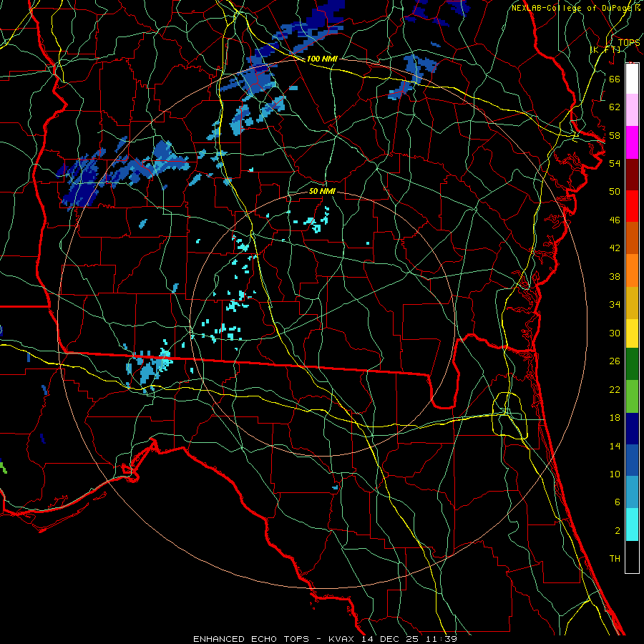Pick the light blue legend band
Image resolution: width=644 pixels, height=644 pixels.
[632, 492]
